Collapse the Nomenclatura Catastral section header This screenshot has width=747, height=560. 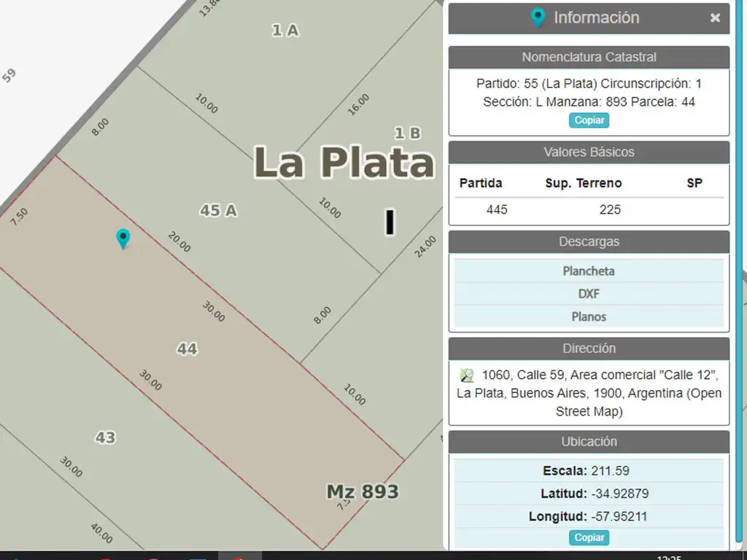coord(589,57)
